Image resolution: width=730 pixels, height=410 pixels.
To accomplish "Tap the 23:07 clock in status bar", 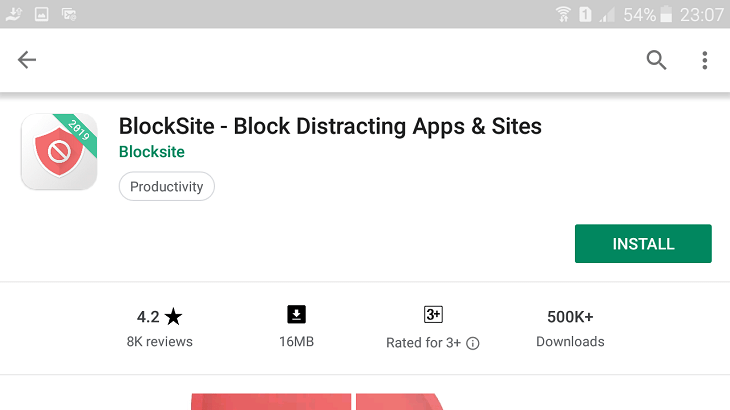I will (702, 15).
